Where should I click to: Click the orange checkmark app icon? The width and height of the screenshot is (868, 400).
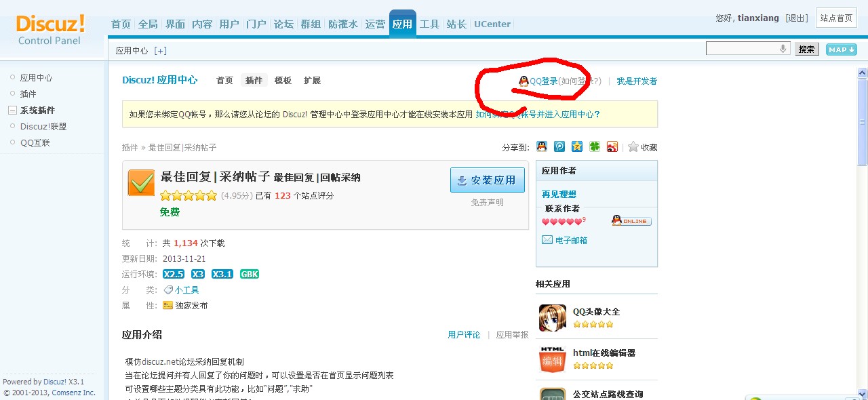(141, 182)
